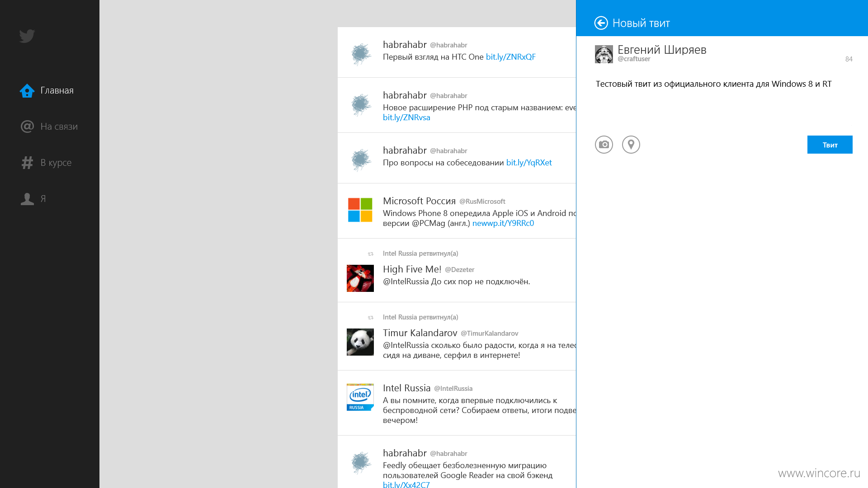
Task: Attach a photo with camera icon
Action: pyautogui.click(x=604, y=145)
